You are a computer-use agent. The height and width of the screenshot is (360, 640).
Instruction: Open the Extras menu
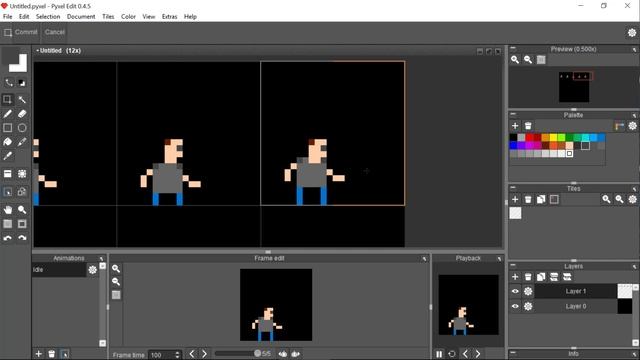[x=169, y=17]
